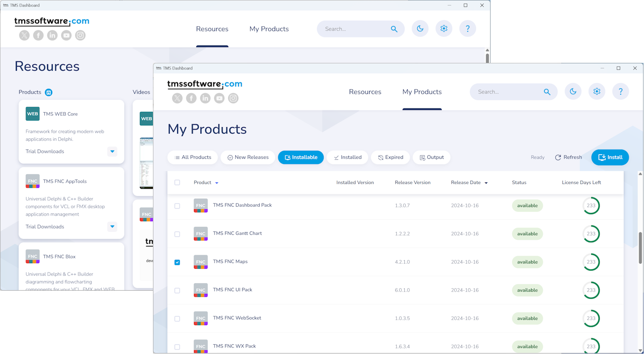644x354 pixels.
Task: Click Release Version column header
Action: [x=413, y=183]
